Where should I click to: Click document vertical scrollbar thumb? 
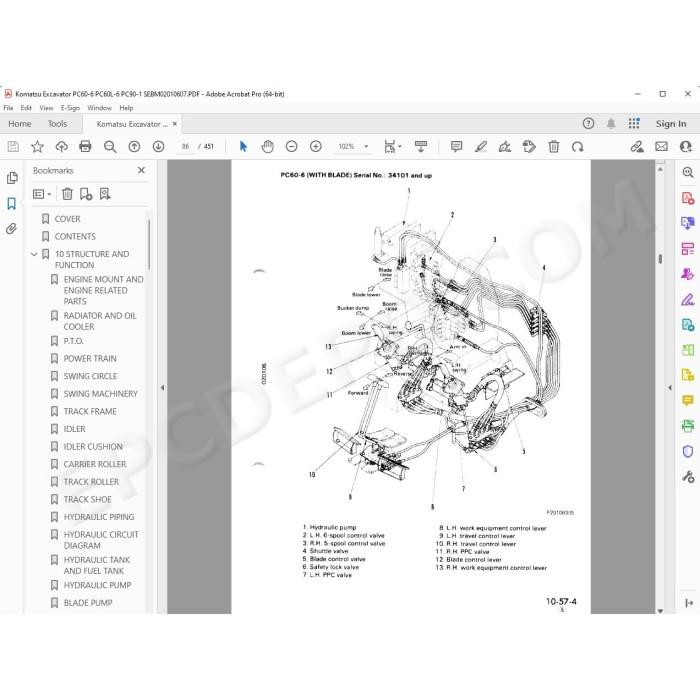(x=660, y=259)
